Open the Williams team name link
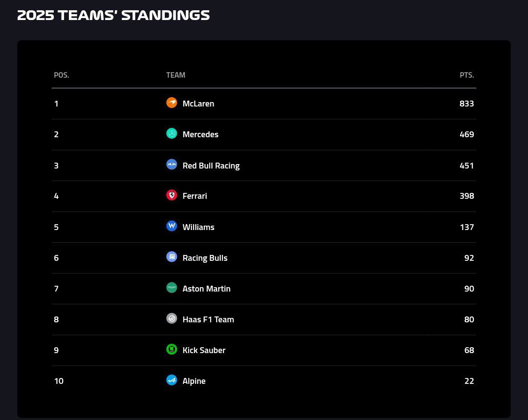 coord(198,227)
